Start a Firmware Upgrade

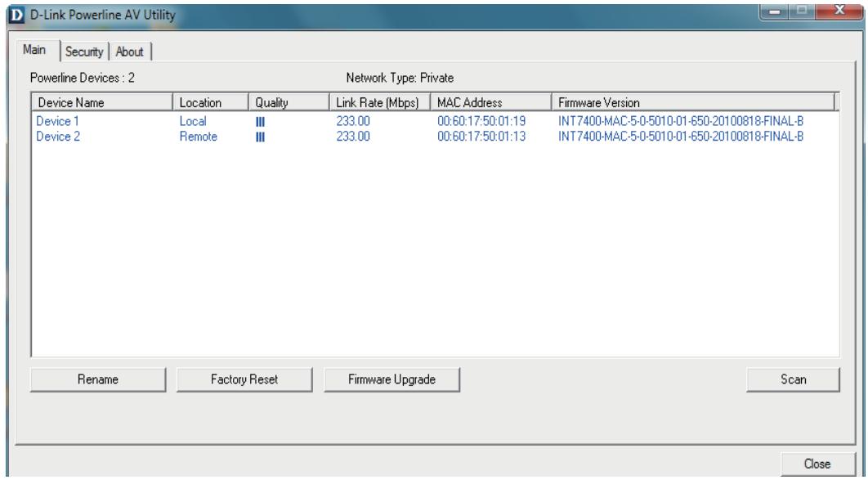point(392,379)
